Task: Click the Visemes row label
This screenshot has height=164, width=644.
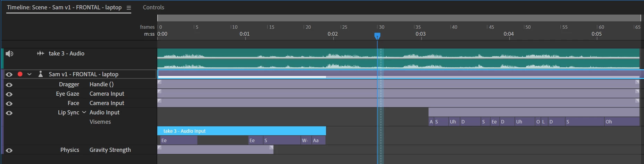Action: (x=100, y=122)
